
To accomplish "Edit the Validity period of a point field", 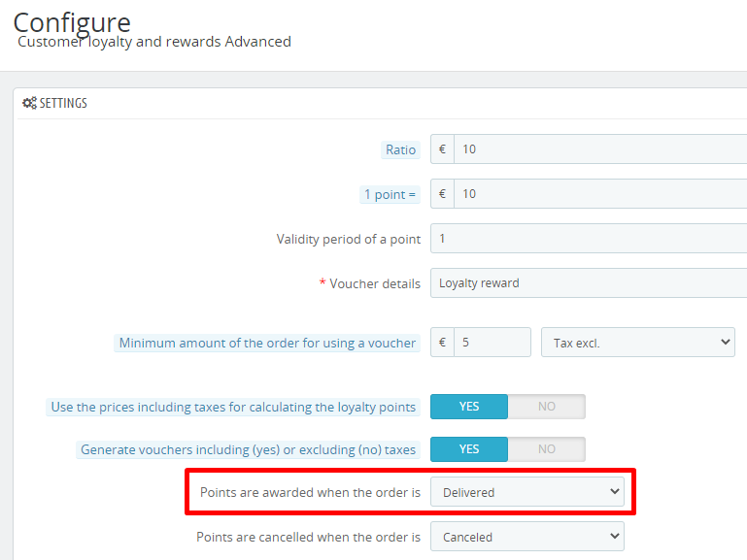I will coord(589,239).
